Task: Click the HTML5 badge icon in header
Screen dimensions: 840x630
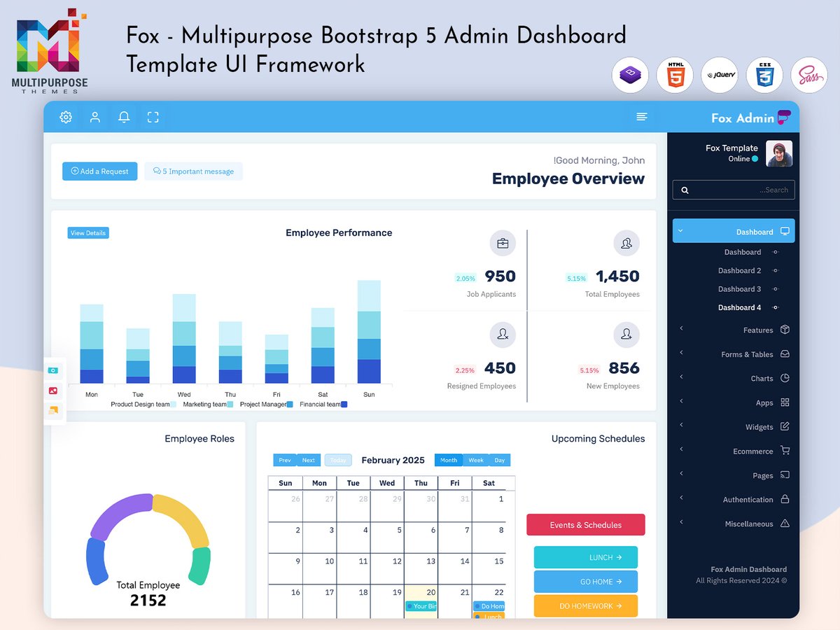Action: (675, 76)
